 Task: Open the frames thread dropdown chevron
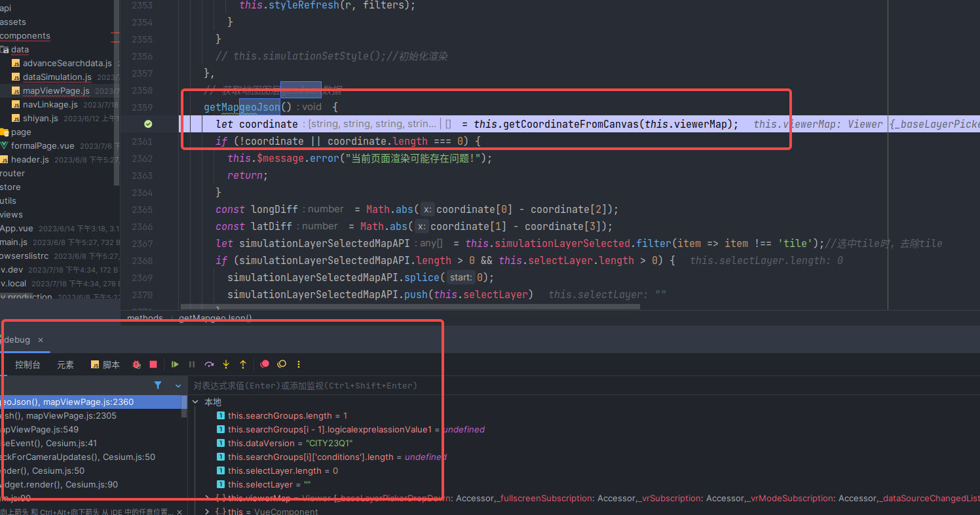178,386
